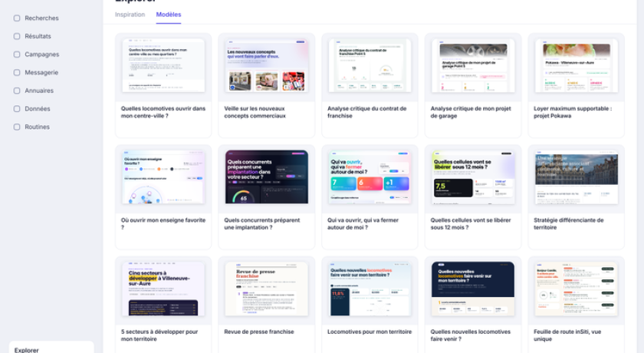This screenshot has height=353, width=644.
Task: Select Annuaires in sidebar
Action: tap(39, 91)
